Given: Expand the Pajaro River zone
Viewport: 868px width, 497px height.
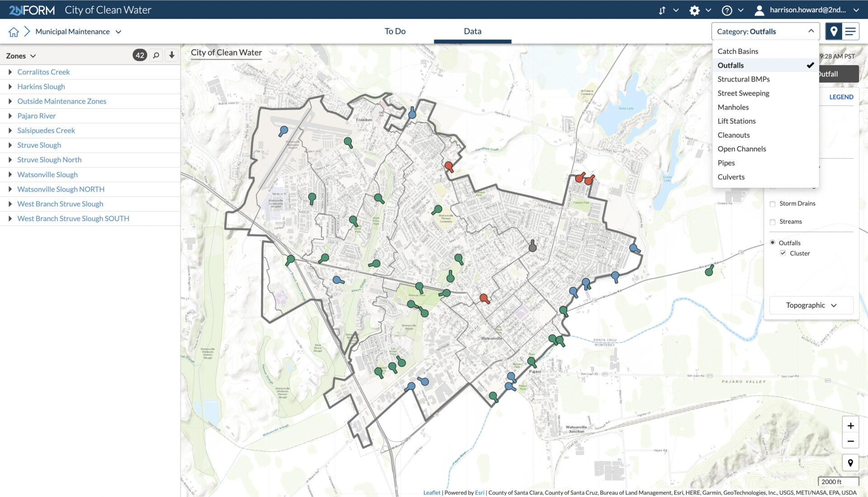Looking at the screenshot, I should coord(9,116).
